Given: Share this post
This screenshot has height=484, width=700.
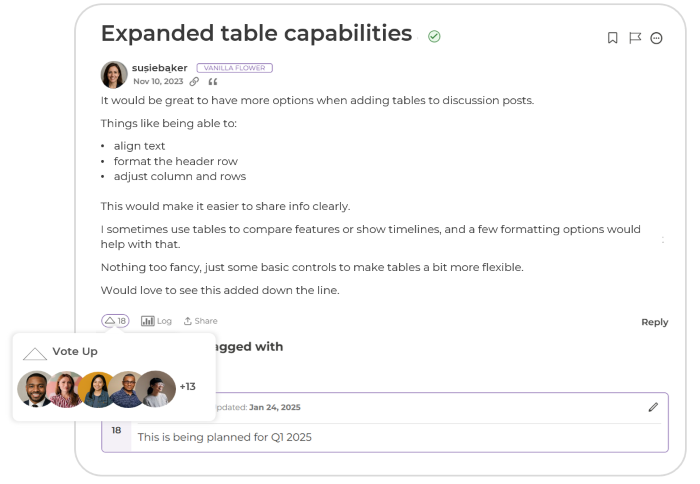Looking at the screenshot, I should (x=200, y=321).
